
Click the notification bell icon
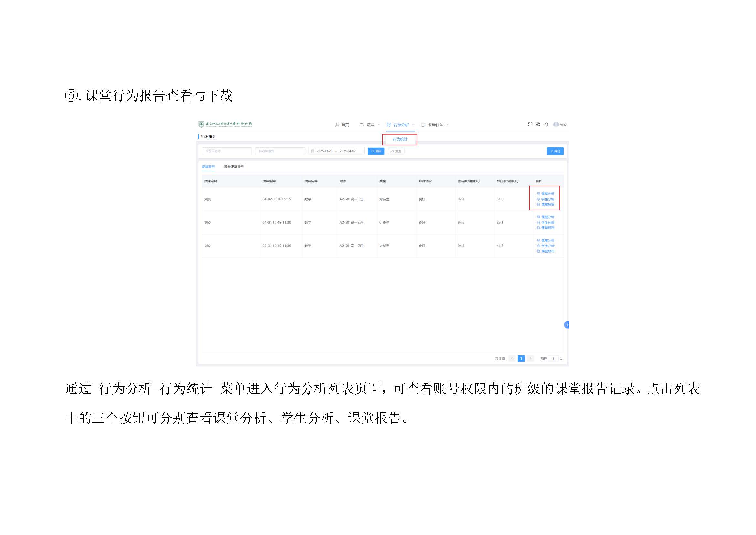(x=546, y=125)
